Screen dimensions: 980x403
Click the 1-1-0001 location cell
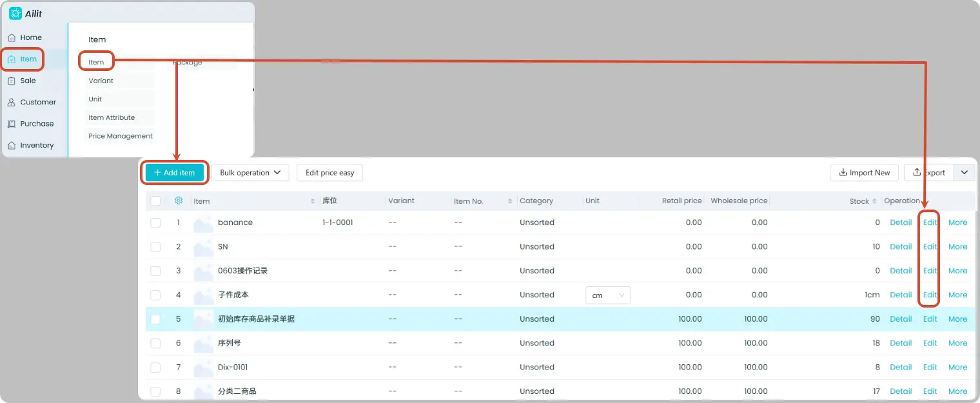coord(337,222)
